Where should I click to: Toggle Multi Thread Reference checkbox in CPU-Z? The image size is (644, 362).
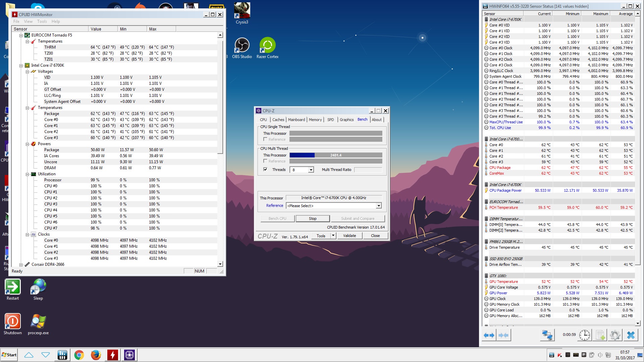[265, 161]
